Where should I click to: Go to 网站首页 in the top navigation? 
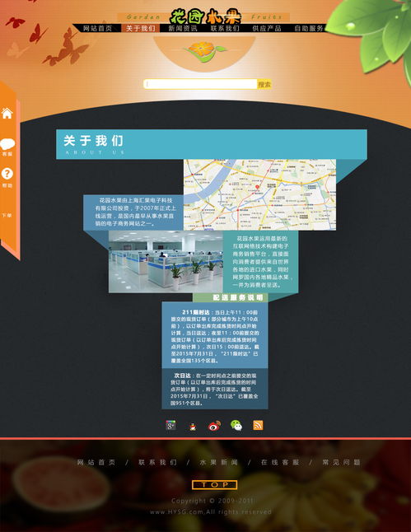(x=98, y=28)
